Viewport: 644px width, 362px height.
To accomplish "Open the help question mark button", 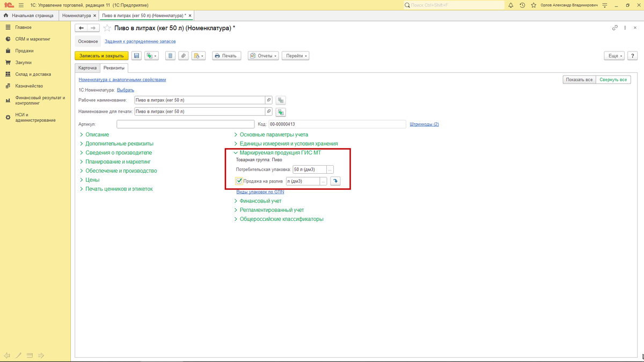I will point(632,56).
